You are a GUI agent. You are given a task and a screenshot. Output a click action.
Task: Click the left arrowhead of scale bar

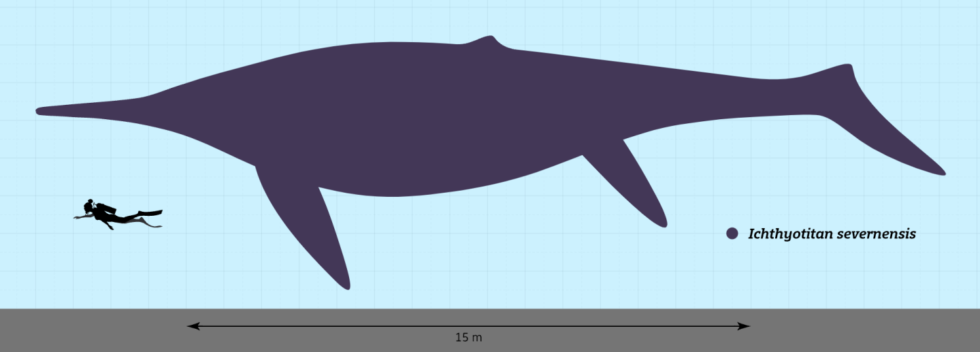pos(192,326)
